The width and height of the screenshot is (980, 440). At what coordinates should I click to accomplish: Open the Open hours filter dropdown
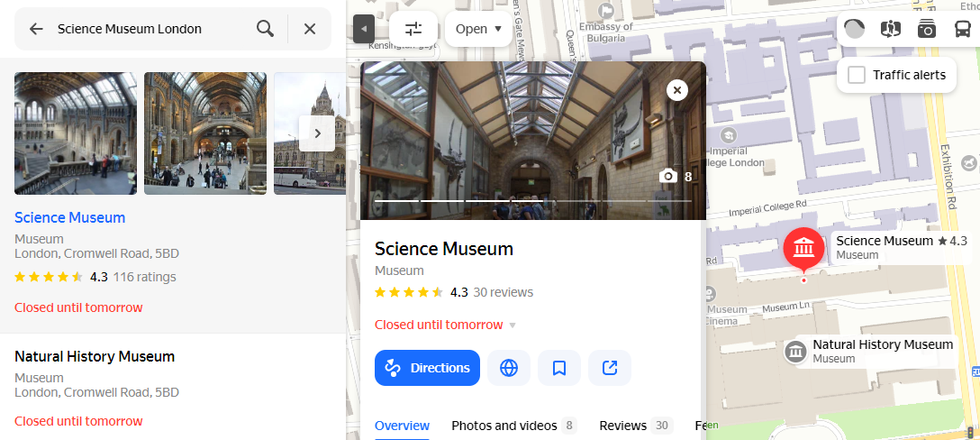point(478,29)
